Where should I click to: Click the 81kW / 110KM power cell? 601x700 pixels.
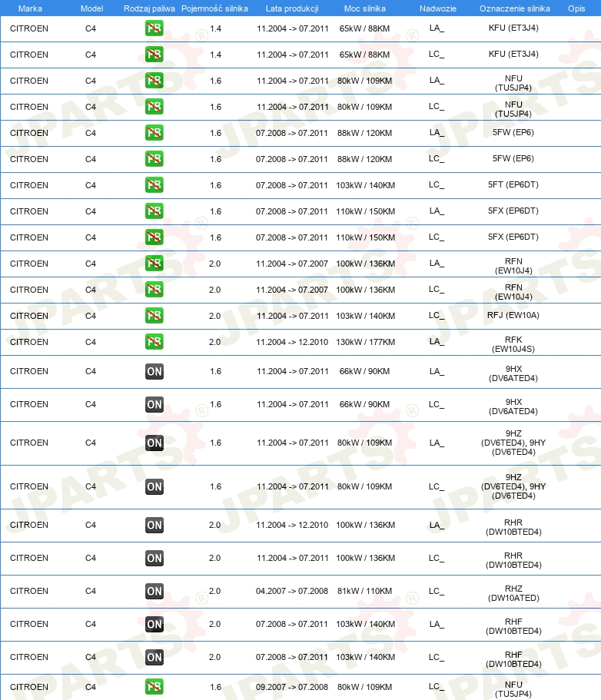(364, 591)
